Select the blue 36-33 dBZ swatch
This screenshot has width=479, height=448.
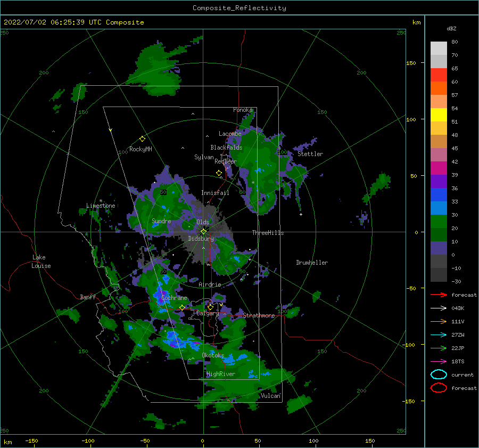click(439, 194)
